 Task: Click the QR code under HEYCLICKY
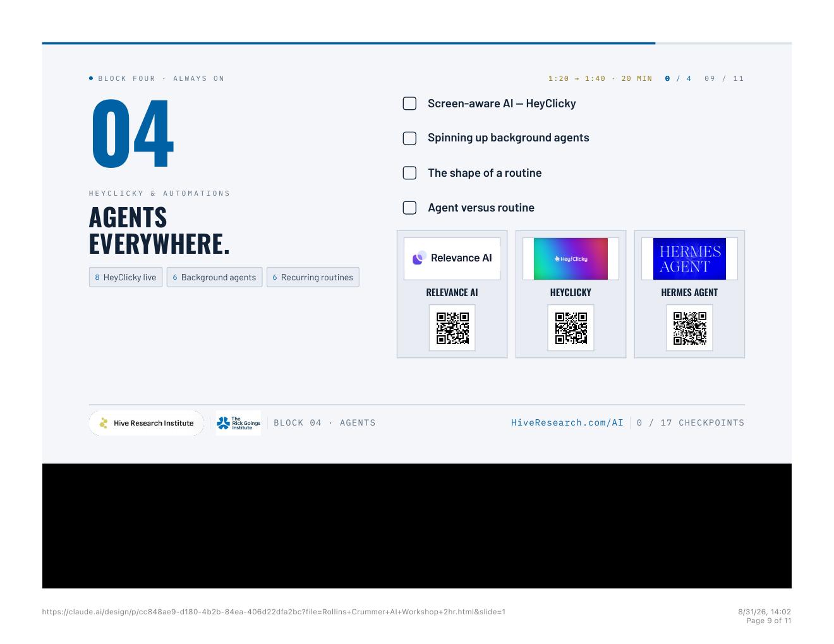[x=571, y=328]
